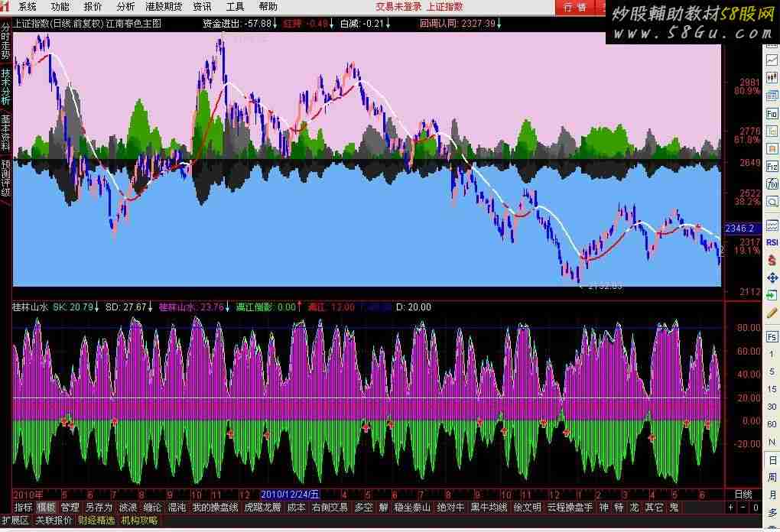Open the 分析 menu
780x532 pixels.
coord(125,6)
